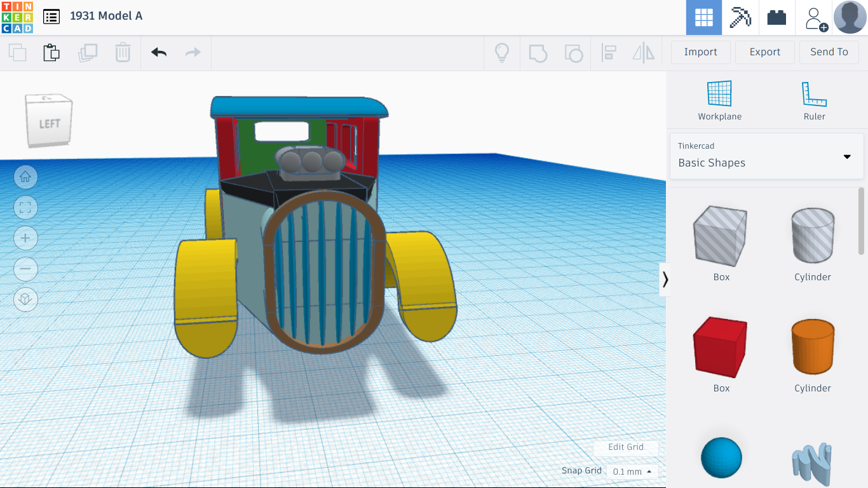Click the Send To button
This screenshot has width=868, height=488.
[x=829, y=52]
